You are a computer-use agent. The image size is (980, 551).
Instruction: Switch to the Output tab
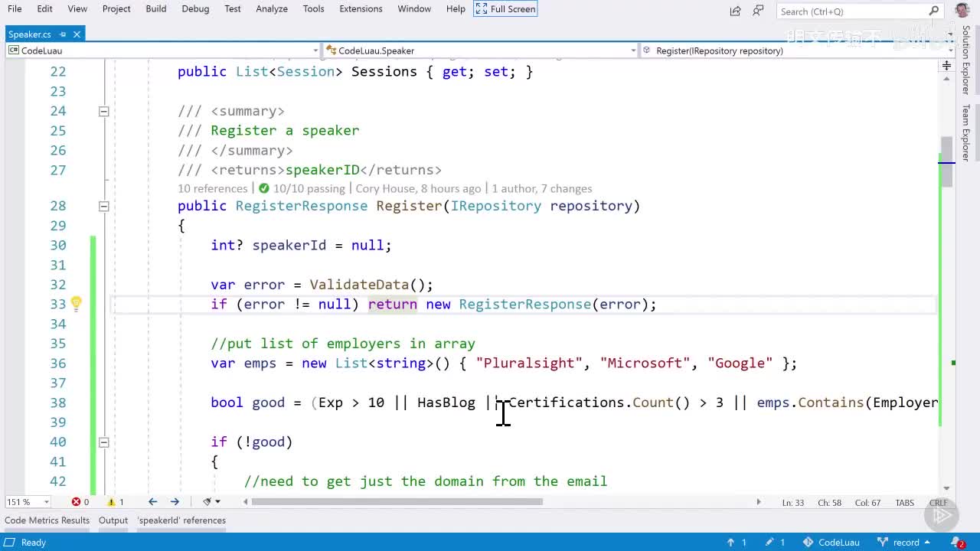[113, 520]
